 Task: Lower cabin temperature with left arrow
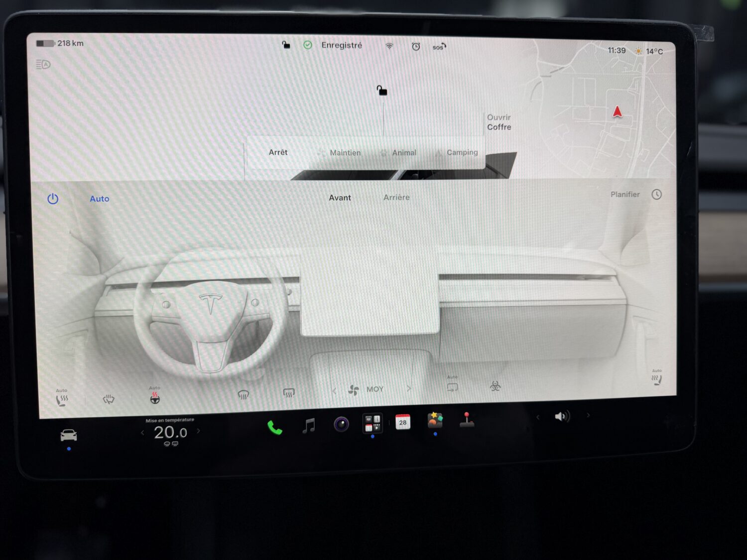coord(142,433)
